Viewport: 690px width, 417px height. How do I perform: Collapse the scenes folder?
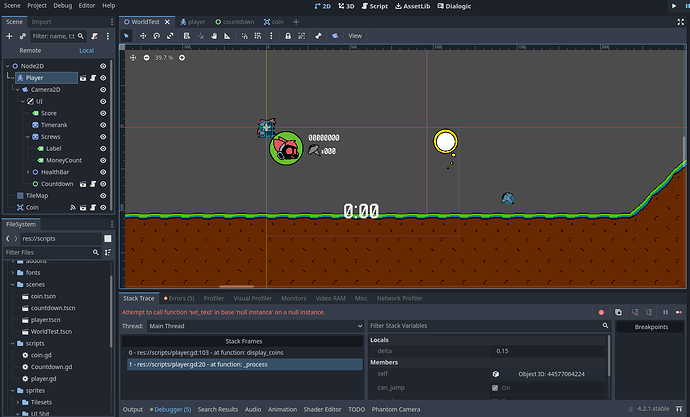point(13,285)
